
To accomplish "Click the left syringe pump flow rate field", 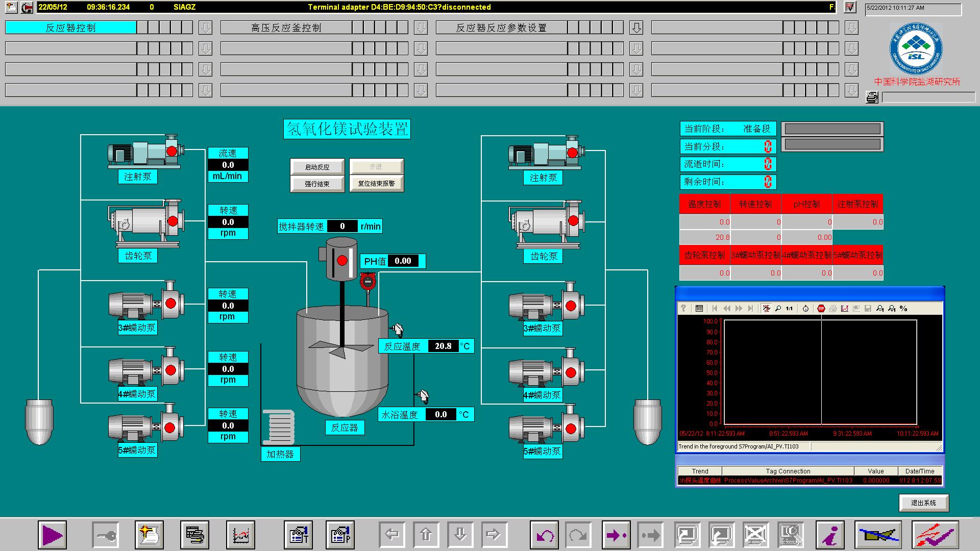I will [228, 165].
